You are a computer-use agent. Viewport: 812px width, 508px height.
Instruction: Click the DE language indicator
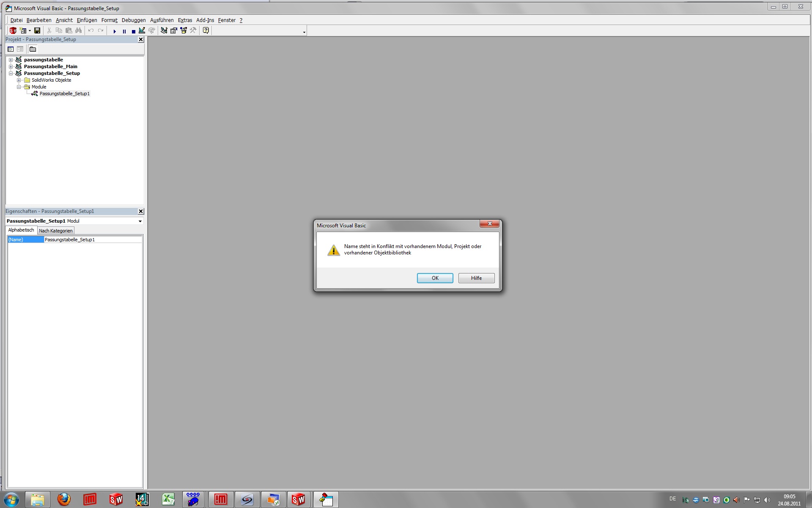[672, 499]
